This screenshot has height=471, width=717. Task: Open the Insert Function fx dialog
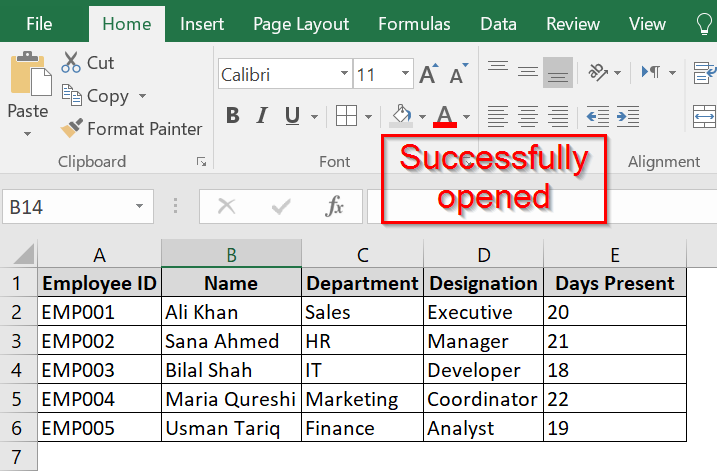(x=334, y=206)
